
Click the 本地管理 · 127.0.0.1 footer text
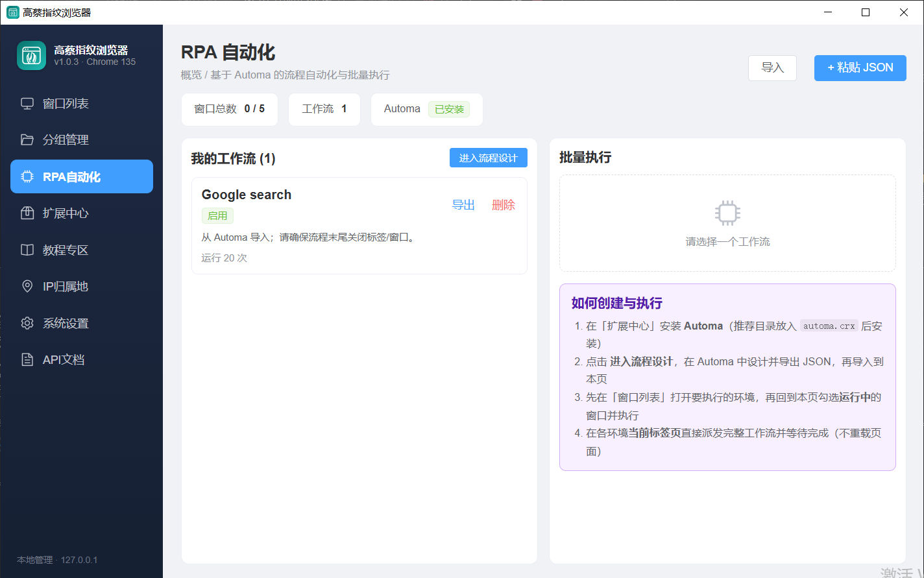pos(57,560)
